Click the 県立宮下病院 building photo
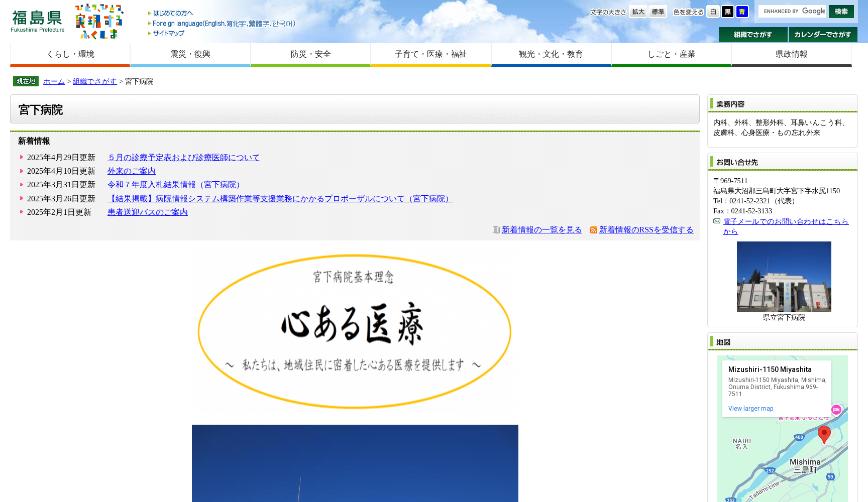The height and width of the screenshot is (502, 868). click(784, 277)
